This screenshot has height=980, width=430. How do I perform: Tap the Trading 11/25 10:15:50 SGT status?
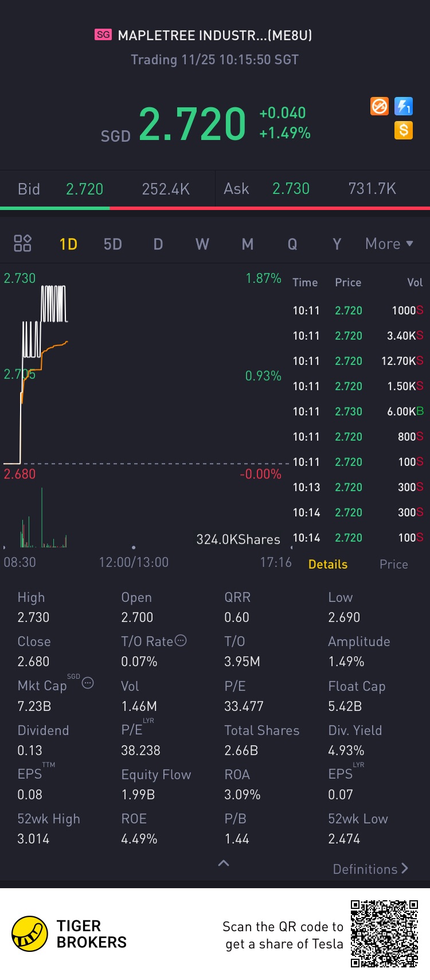215,60
